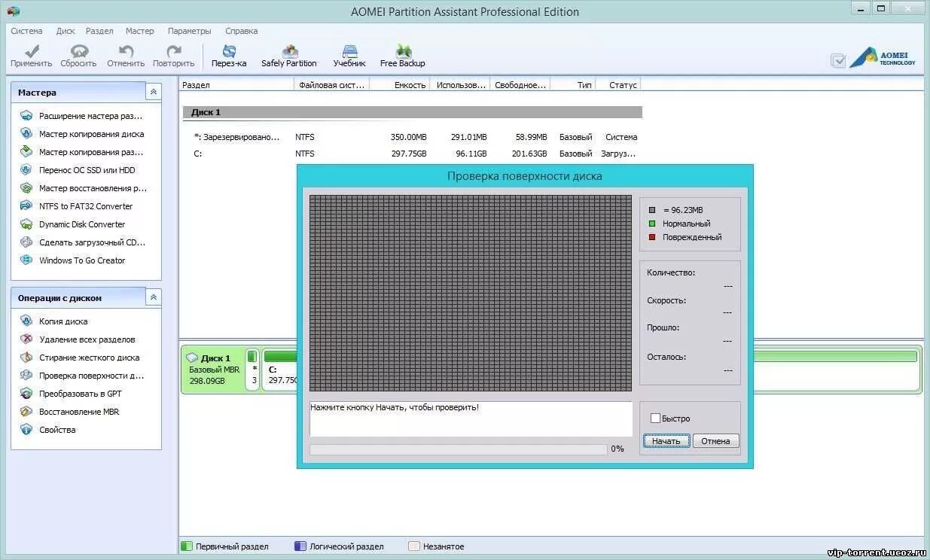Open the Учебник tutorial toolbar icon

349,51
